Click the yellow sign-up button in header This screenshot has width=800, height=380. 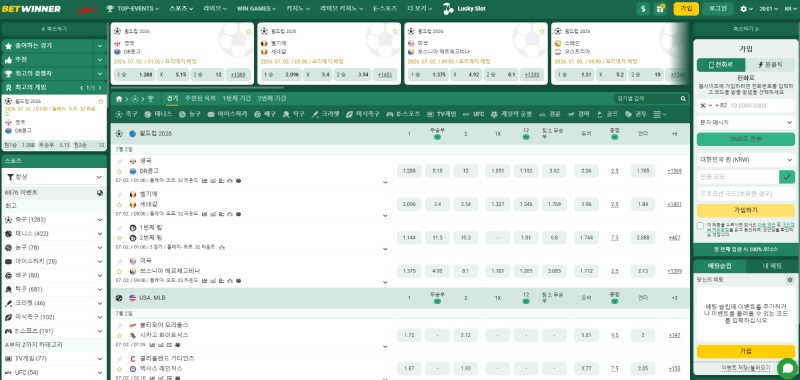point(686,9)
